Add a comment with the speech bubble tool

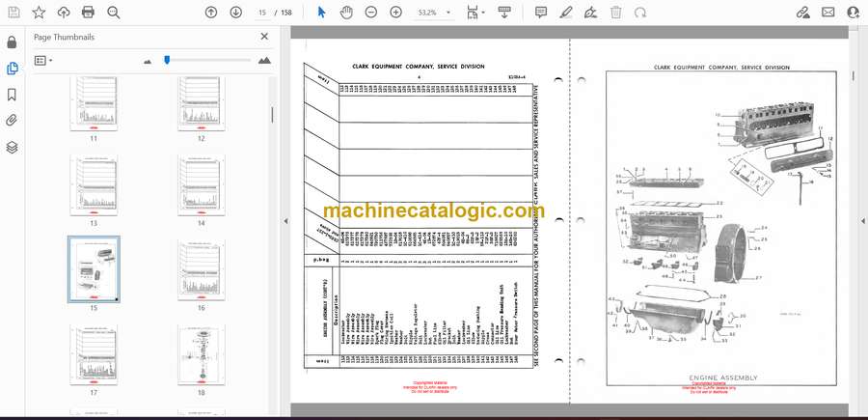(x=541, y=13)
